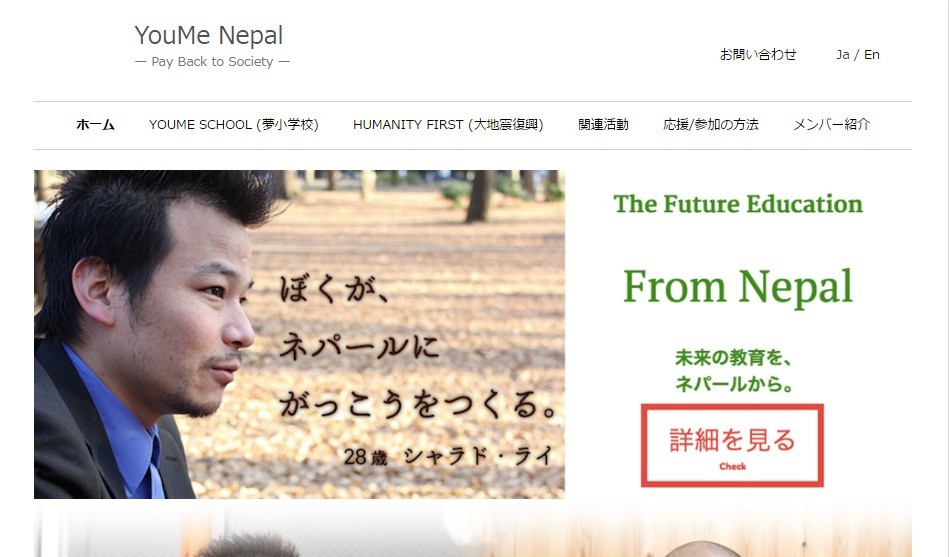Screen dimensions: 949x557
Task: Click the man's portrait banner image
Action: coord(299,334)
